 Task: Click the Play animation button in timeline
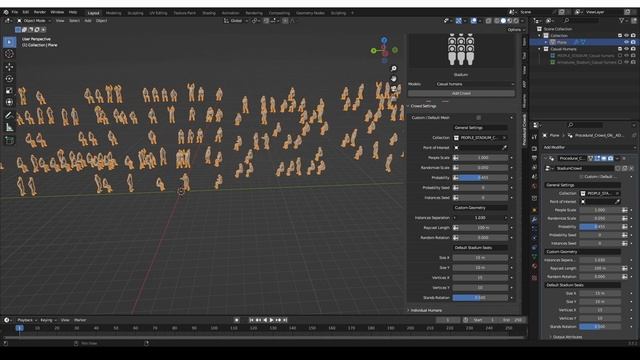tap(271, 320)
